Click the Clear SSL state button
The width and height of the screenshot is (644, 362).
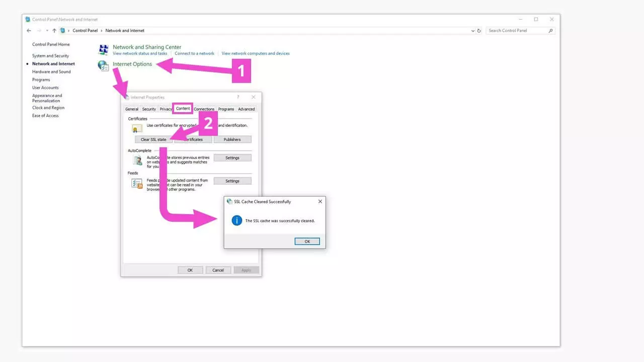pos(153,140)
